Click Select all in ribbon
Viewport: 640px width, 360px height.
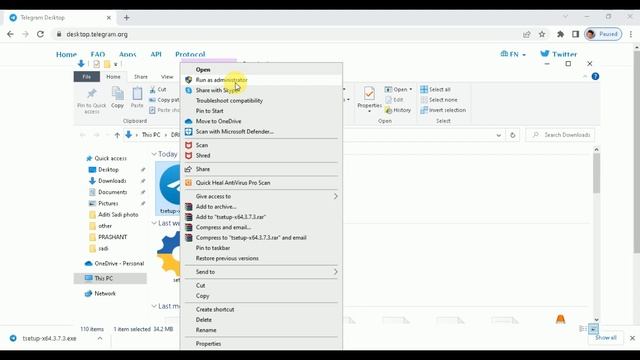pyautogui.click(x=436, y=89)
